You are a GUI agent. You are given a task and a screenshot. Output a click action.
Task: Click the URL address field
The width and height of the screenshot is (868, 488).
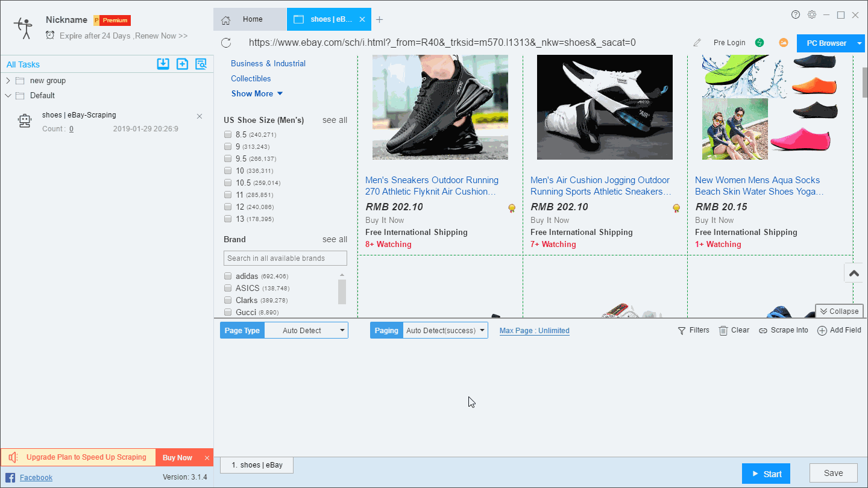coord(442,43)
